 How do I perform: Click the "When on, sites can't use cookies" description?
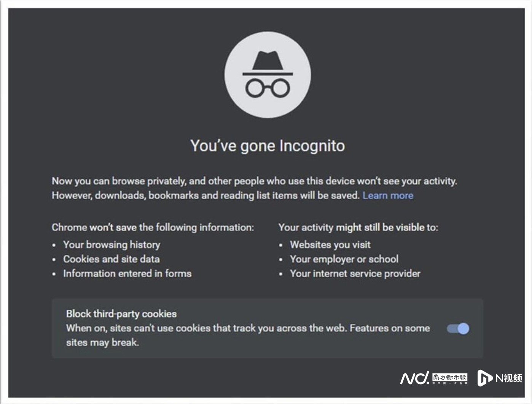[248, 328]
